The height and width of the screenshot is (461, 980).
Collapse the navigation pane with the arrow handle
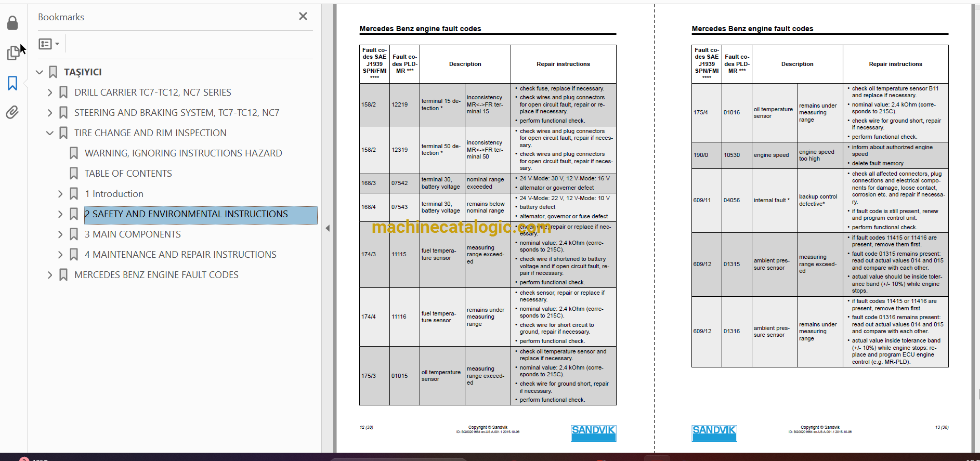pyautogui.click(x=328, y=228)
